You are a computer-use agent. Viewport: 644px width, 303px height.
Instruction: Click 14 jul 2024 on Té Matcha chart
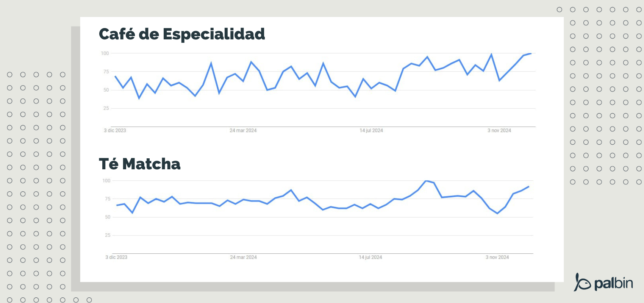[370, 258]
